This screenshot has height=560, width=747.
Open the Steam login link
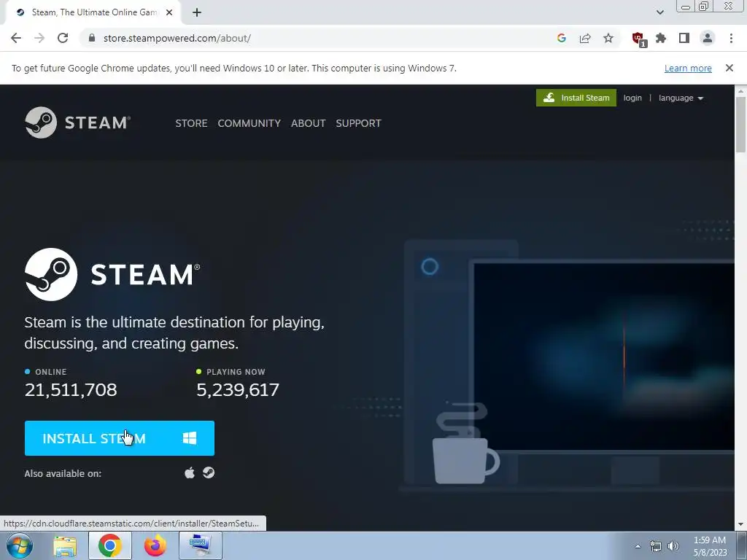(x=632, y=98)
